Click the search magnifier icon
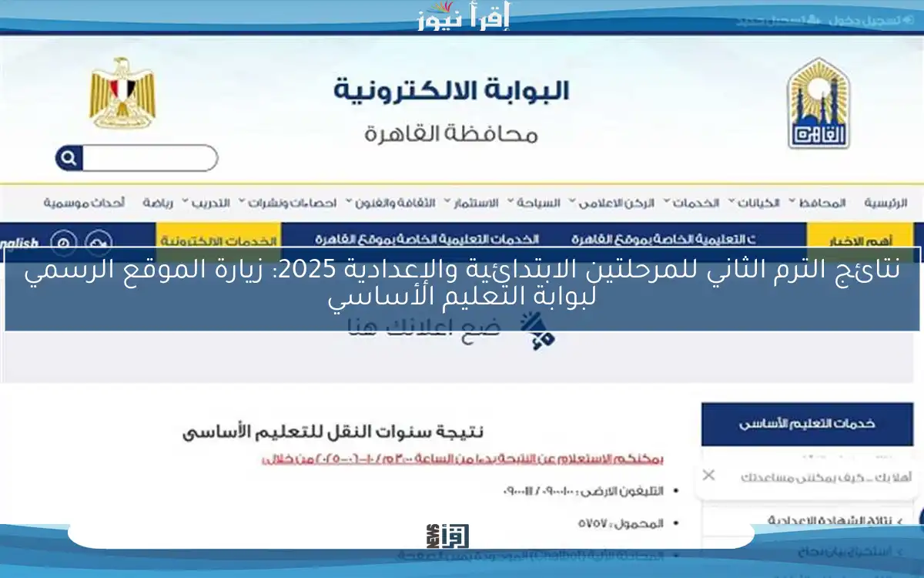 click(69, 159)
